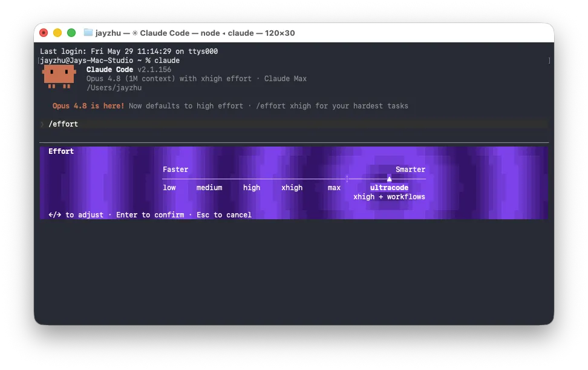Click 'Opus 4.8 is here!' announcement
The height and width of the screenshot is (370, 588).
pos(88,106)
